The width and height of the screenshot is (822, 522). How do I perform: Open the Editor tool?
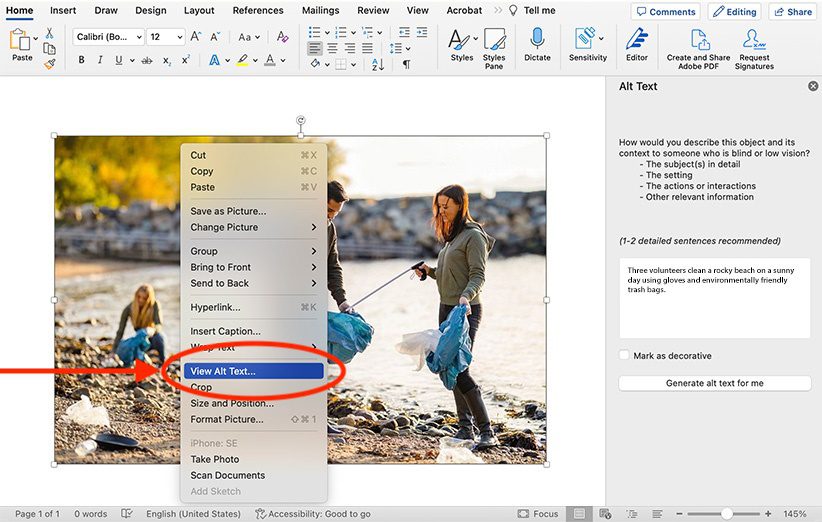pos(636,45)
